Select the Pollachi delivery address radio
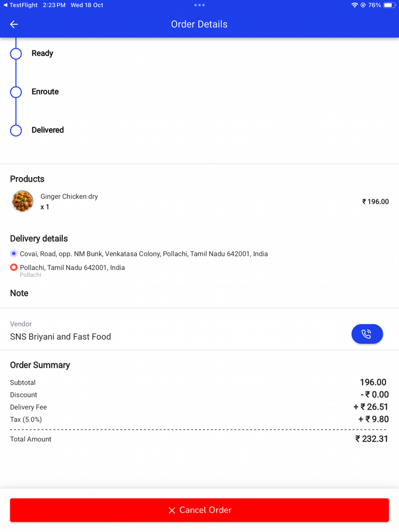 coord(14,267)
